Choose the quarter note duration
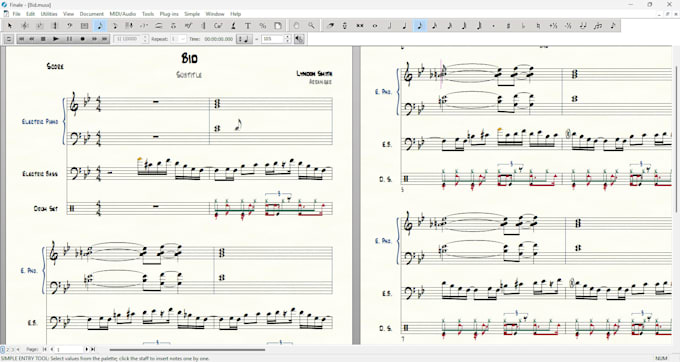Screen dimensions: 680x362 pyautogui.click(x=405, y=26)
